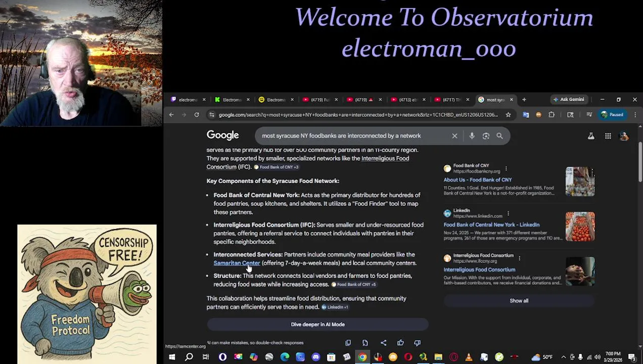Start a voice search with the microphone

[x=472, y=135]
